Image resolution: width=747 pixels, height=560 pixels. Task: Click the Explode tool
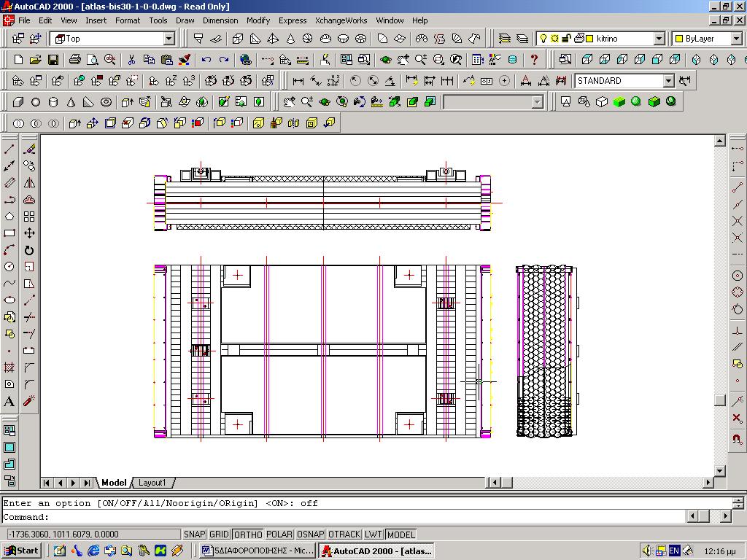[x=29, y=401]
